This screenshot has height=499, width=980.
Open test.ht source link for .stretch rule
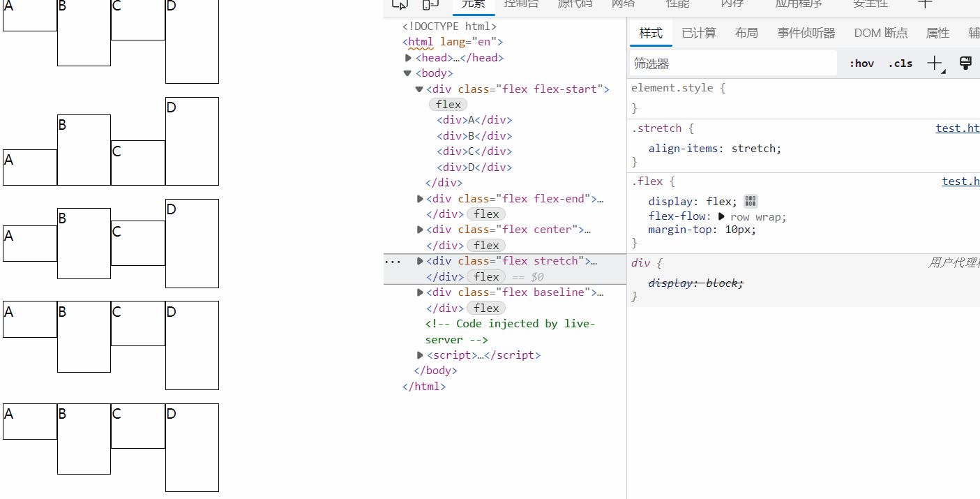tap(958, 128)
